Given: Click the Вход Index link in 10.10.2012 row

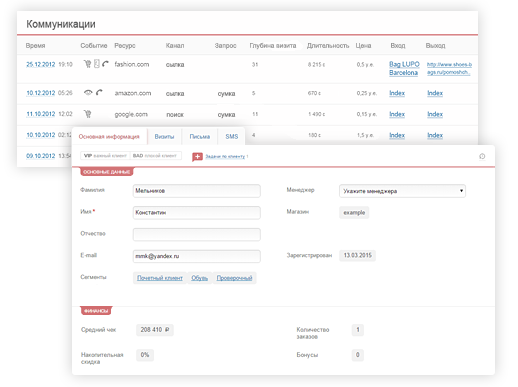Looking at the screenshot, I should [x=397, y=135].
